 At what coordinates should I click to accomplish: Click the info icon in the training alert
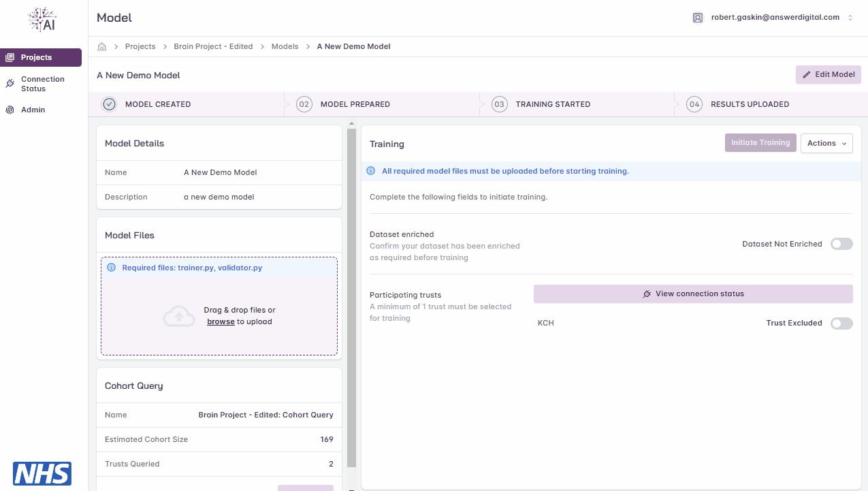coord(371,171)
